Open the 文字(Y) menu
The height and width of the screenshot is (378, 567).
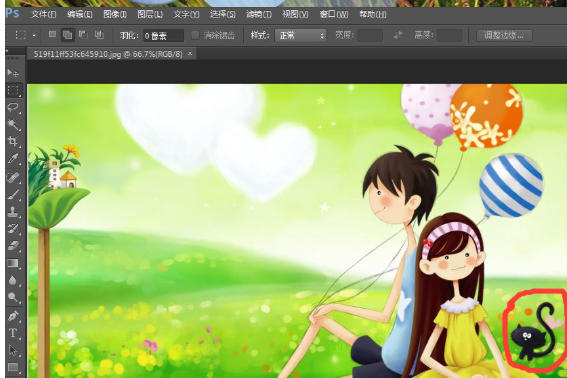pyautogui.click(x=186, y=14)
